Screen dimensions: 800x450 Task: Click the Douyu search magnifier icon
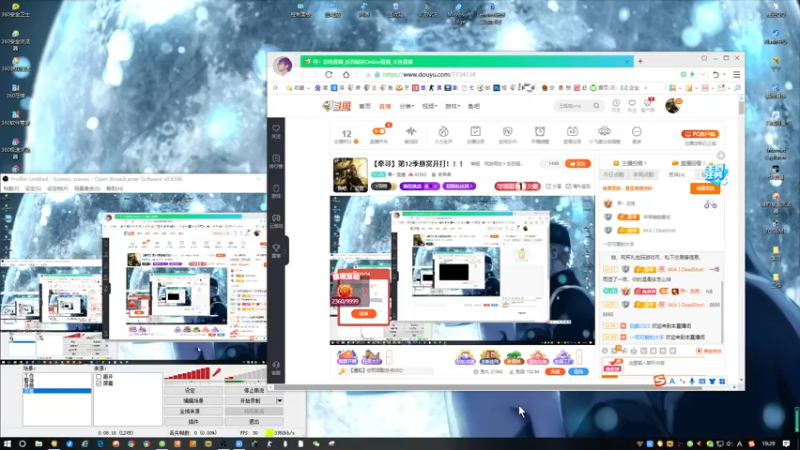coord(596,106)
